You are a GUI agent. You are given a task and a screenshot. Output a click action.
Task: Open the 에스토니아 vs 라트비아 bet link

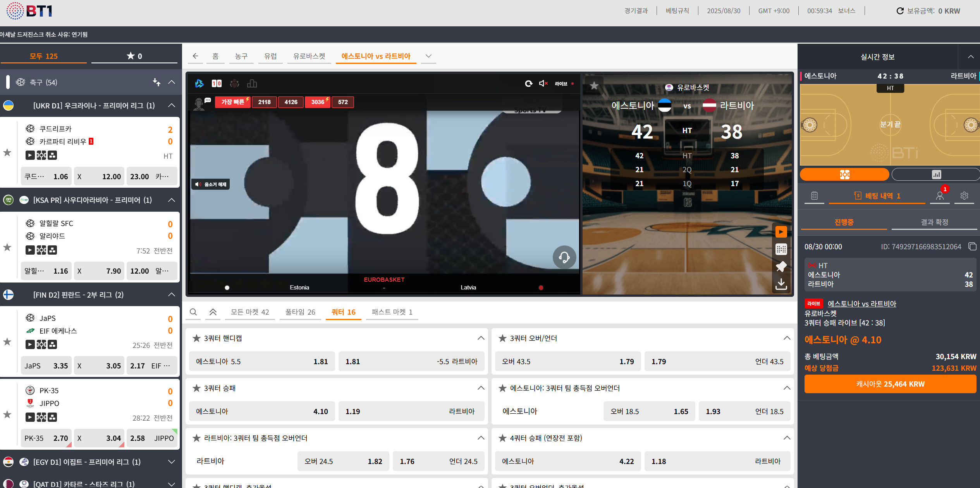point(861,304)
